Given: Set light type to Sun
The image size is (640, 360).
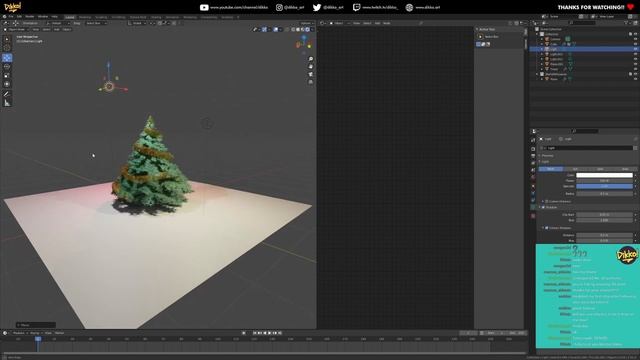Looking at the screenshot, I should 576,169.
